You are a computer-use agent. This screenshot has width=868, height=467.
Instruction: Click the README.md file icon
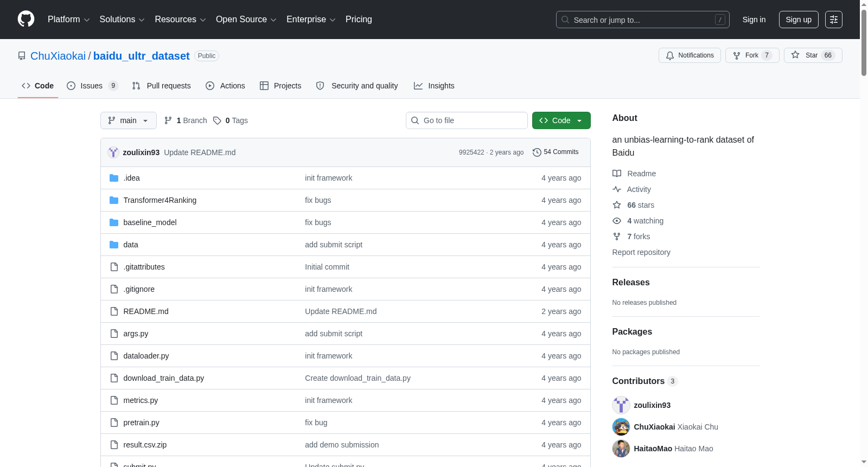click(114, 311)
